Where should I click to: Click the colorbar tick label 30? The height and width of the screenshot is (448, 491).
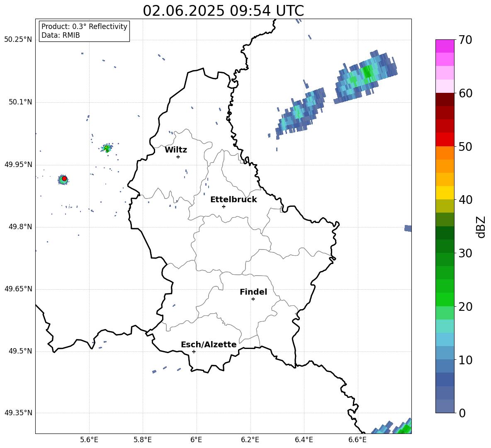point(465,253)
